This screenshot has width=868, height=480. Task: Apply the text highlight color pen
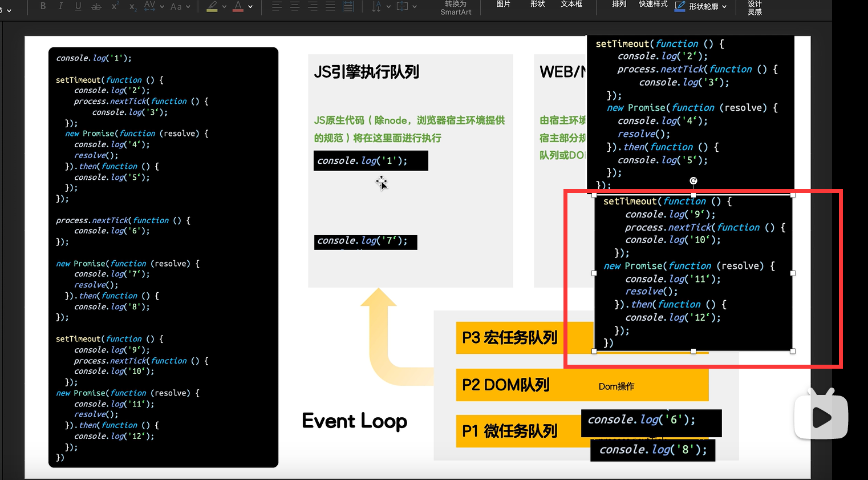212,6
